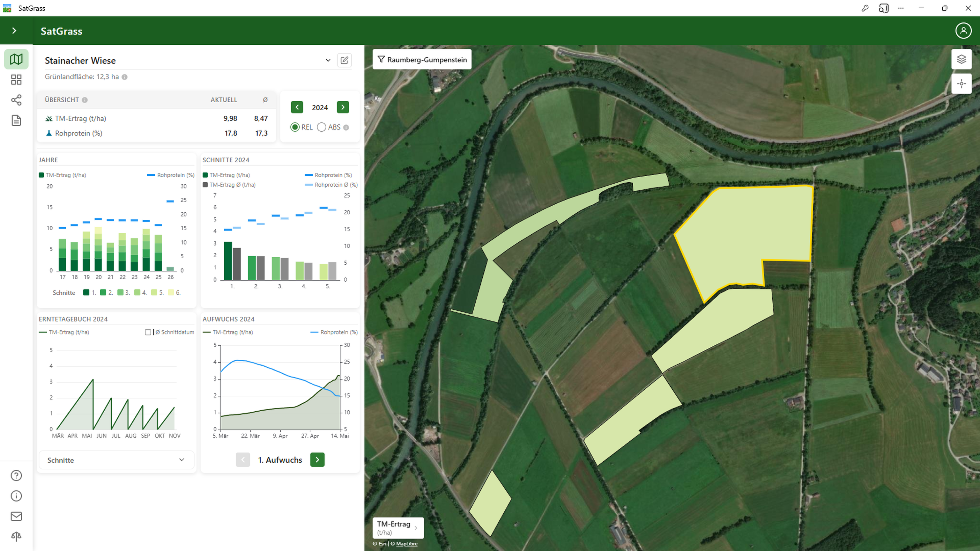Open the TM-Ertrag map legend selector
This screenshot has height=551, width=980.
point(397,527)
